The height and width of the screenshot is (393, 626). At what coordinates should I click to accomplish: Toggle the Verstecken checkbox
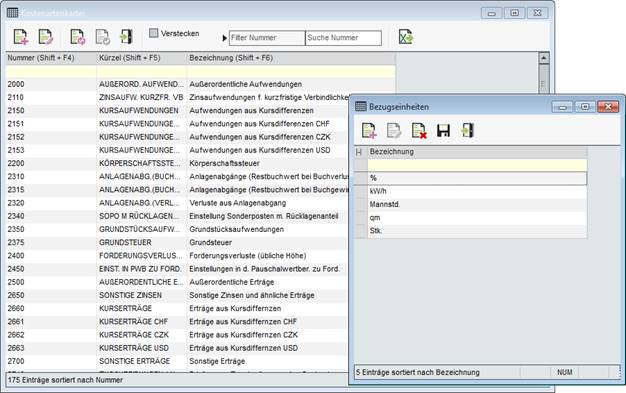click(154, 33)
